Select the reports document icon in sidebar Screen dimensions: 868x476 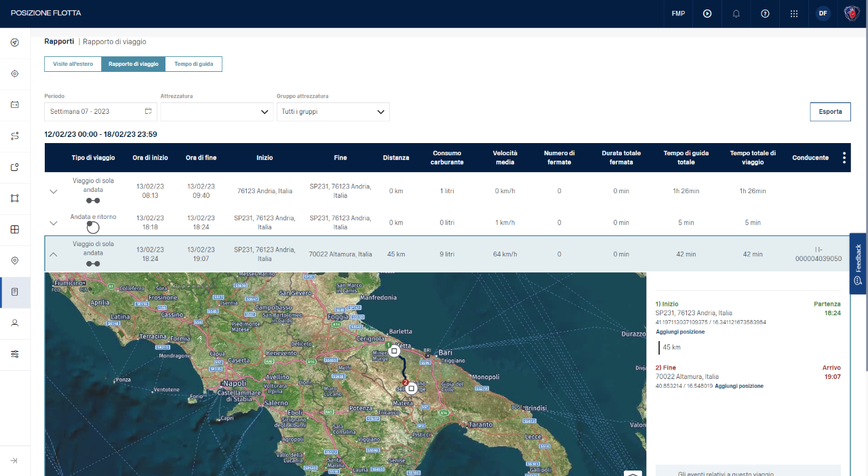click(x=15, y=292)
